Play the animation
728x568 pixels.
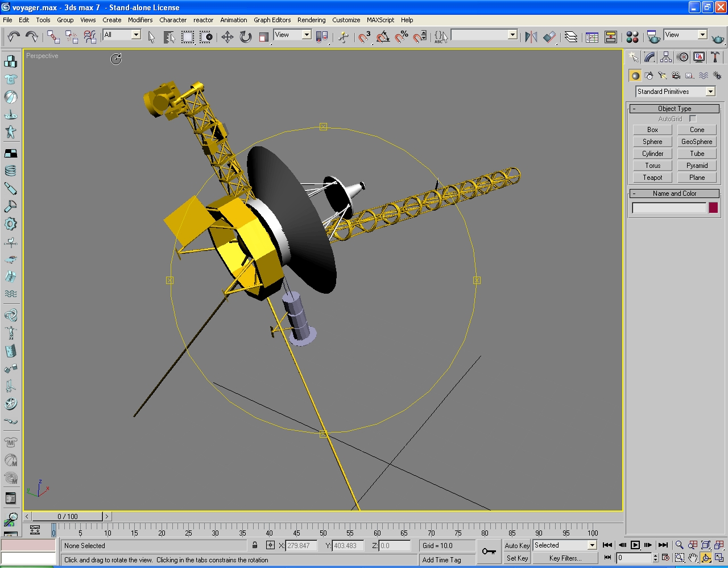tap(635, 545)
